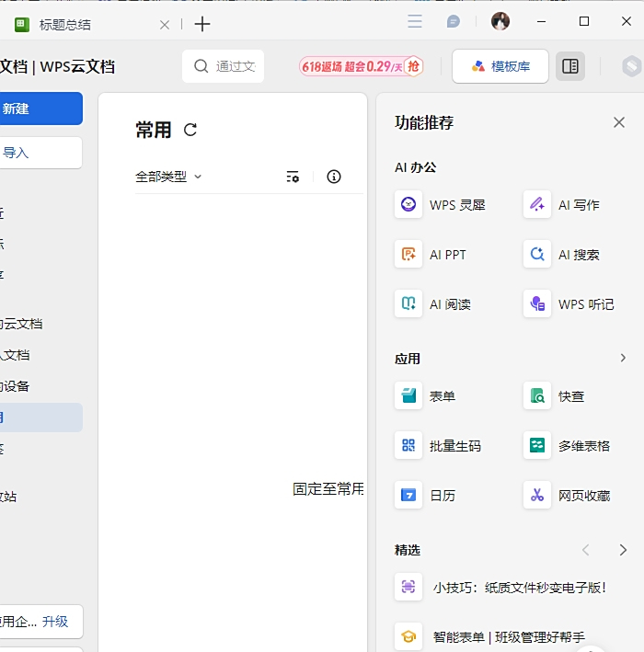Viewport: 644px width, 652px height.
Task: Open a new tab with plus button
Action: (x=202, y=25)
